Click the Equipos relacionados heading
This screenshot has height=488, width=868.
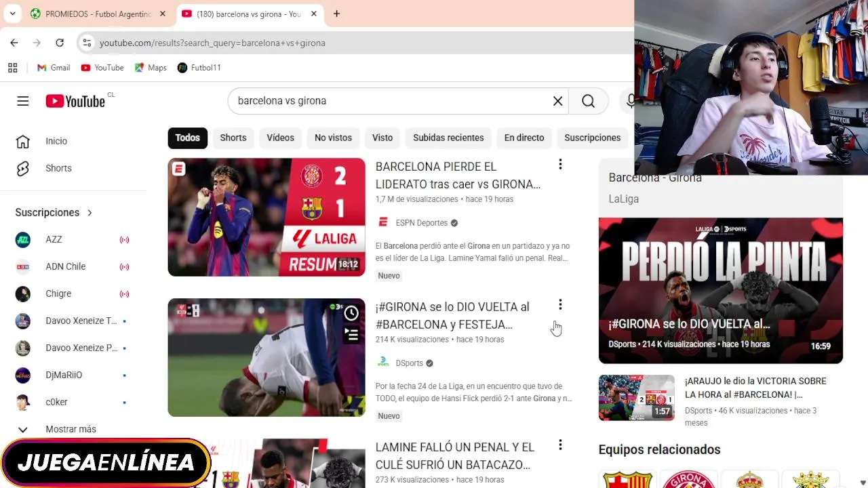[x=659, y=449]
